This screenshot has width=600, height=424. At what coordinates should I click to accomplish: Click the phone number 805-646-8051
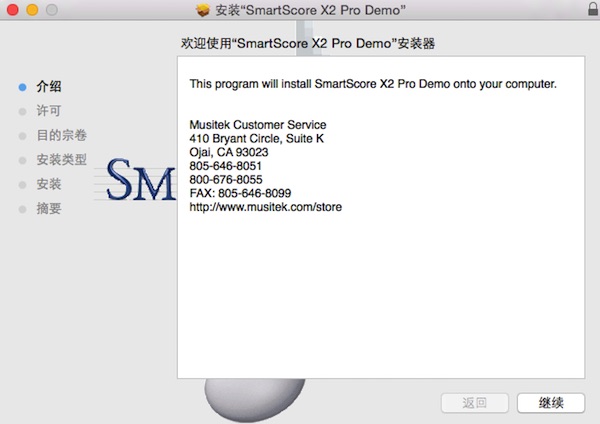point(225,166)
